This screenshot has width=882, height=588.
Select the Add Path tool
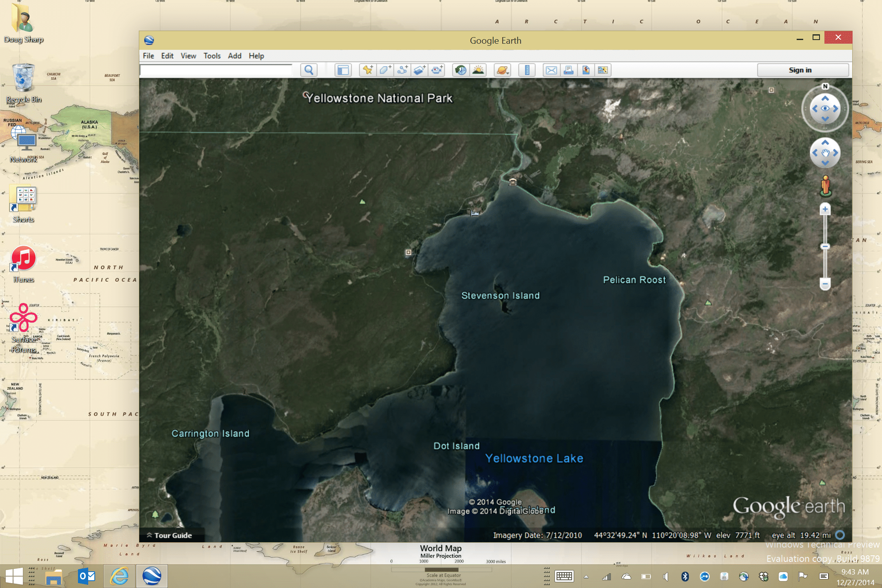[402, 70]
